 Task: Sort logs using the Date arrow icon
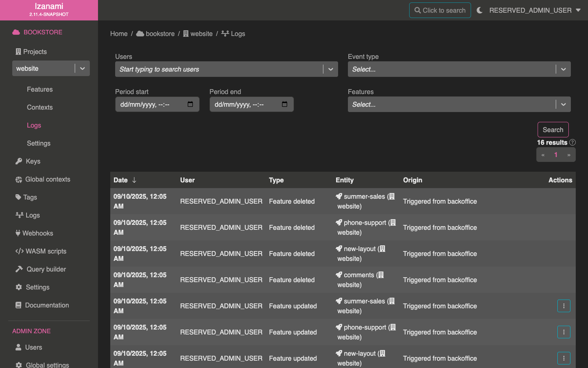point(134,180)
